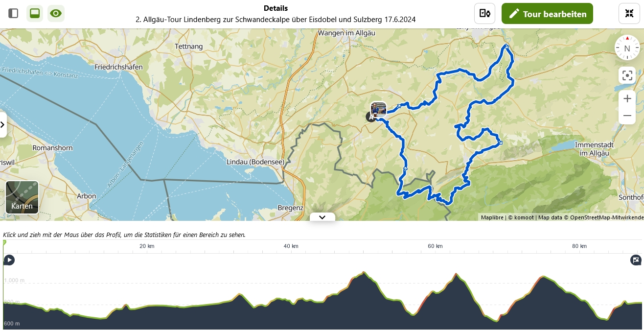
Task: Zoom in with the plus button
Action: click(x=627, y=98)
